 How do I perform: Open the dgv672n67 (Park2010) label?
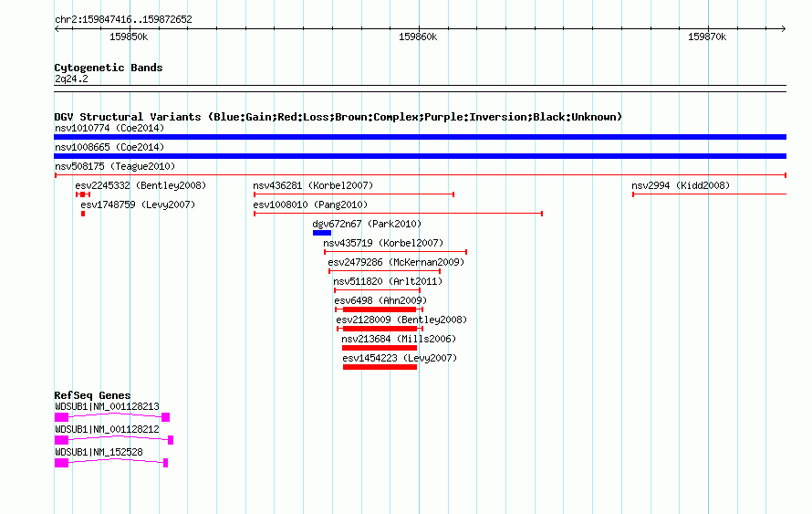coord(367,224)
